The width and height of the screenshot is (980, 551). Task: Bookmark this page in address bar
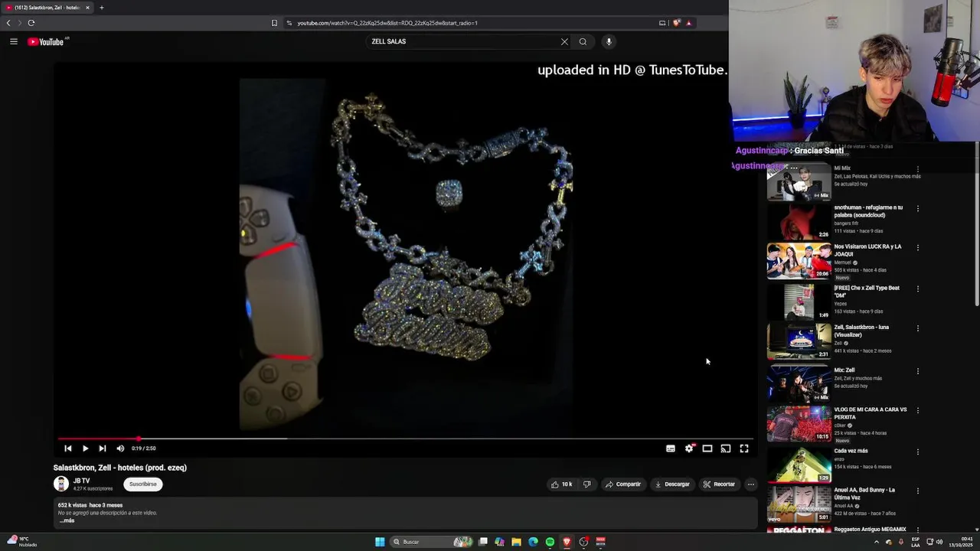[274, 23]
